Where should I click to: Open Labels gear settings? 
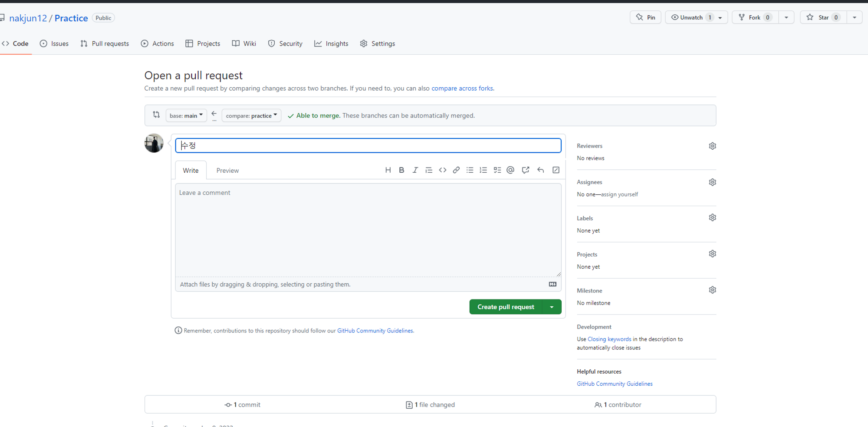point(712,217)
